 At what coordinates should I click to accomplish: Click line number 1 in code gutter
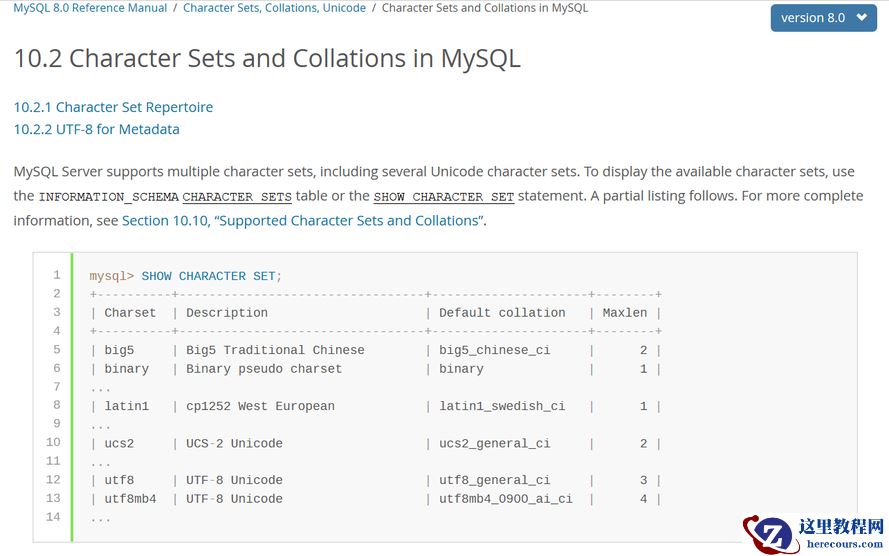57,275
